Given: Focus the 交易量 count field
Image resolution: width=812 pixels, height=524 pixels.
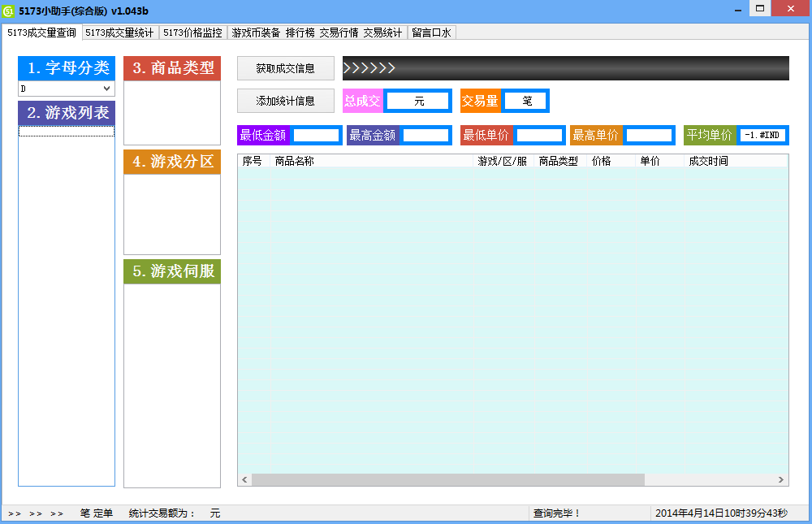Looking at the screenshot, I should pos(525,101).
